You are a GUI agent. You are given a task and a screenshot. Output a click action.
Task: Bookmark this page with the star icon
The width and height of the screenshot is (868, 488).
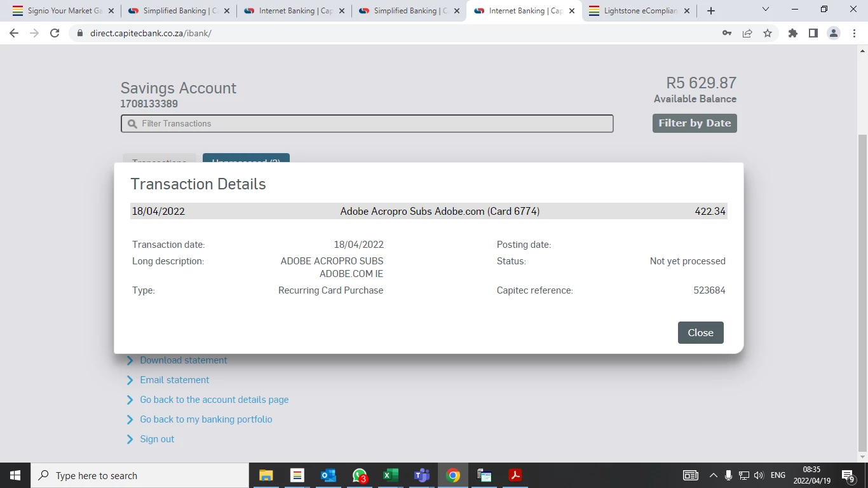pos(768,33)
